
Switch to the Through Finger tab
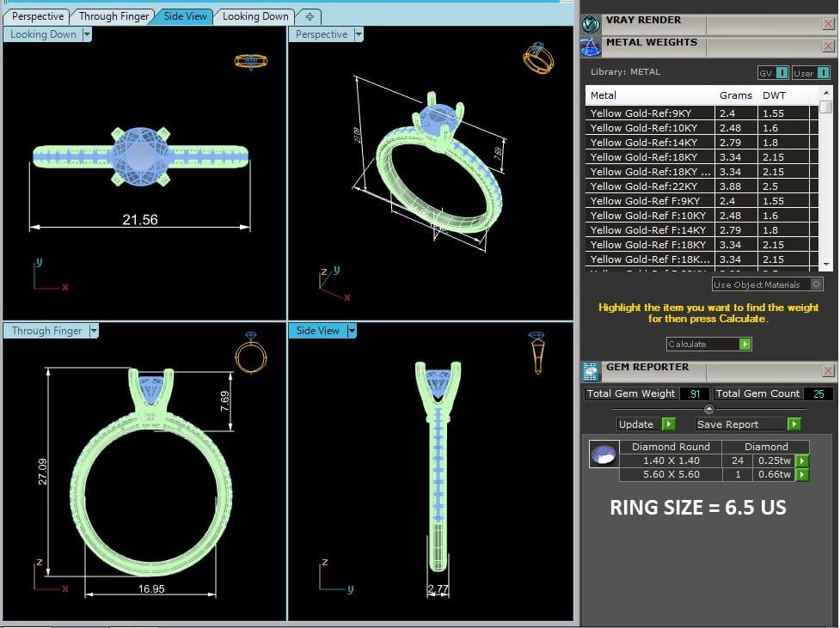pyautogui.click(x=113, y=16)
